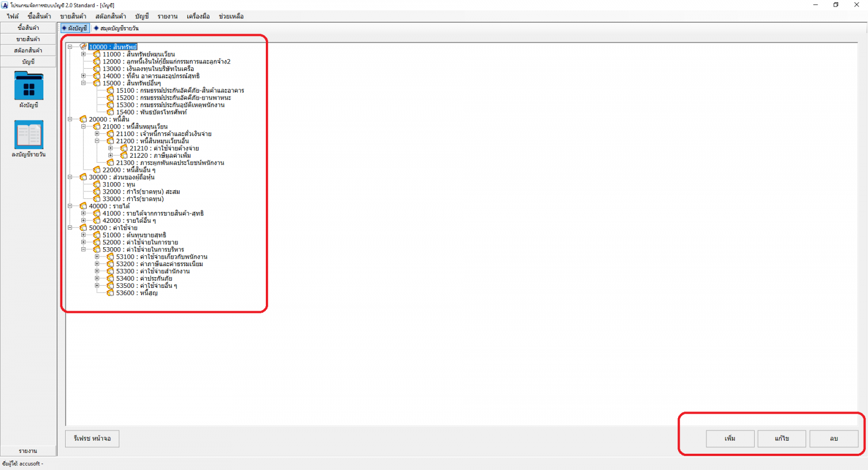Open the ไฟล์ menu

tap(12, 16)
